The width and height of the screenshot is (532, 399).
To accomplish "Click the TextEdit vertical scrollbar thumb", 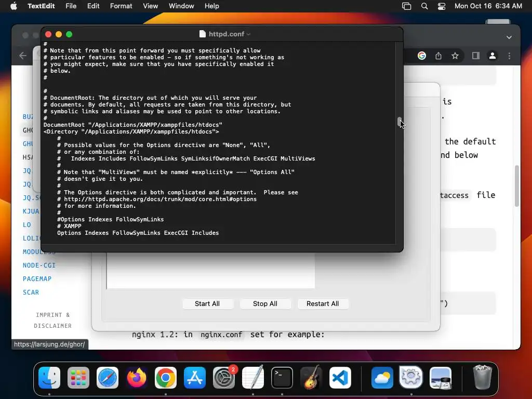I will 400,122.
